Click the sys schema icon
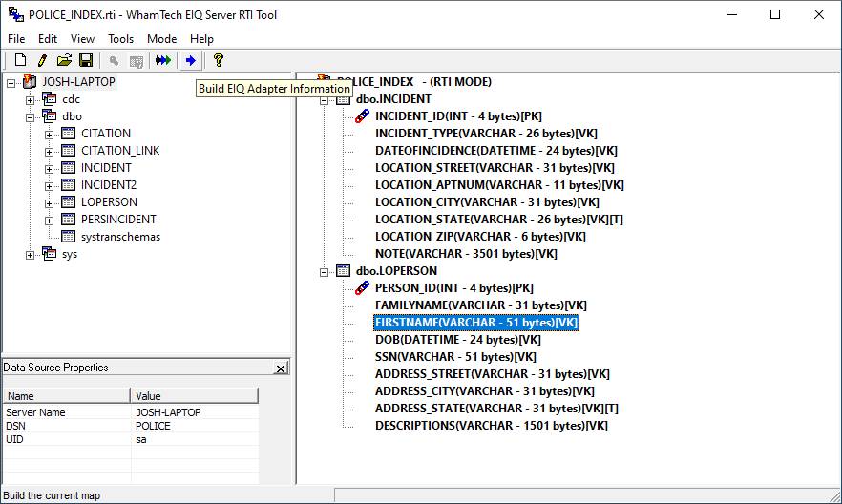The image size is (842, 504). (x=50, y=253)
